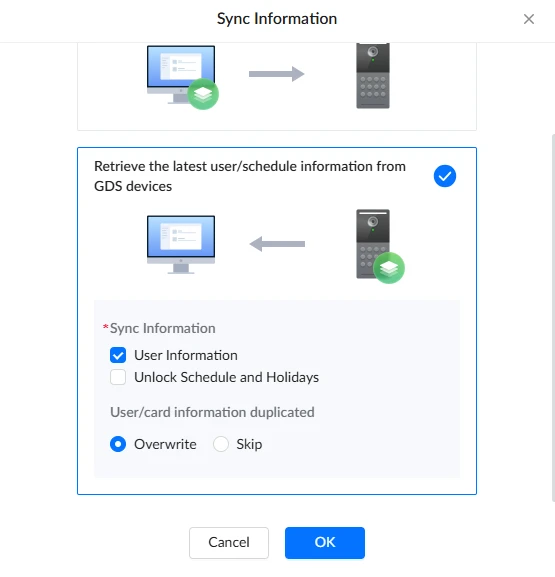Click the User Information label text
Viewport: 555px width, 577px height.
coord(186,355)
